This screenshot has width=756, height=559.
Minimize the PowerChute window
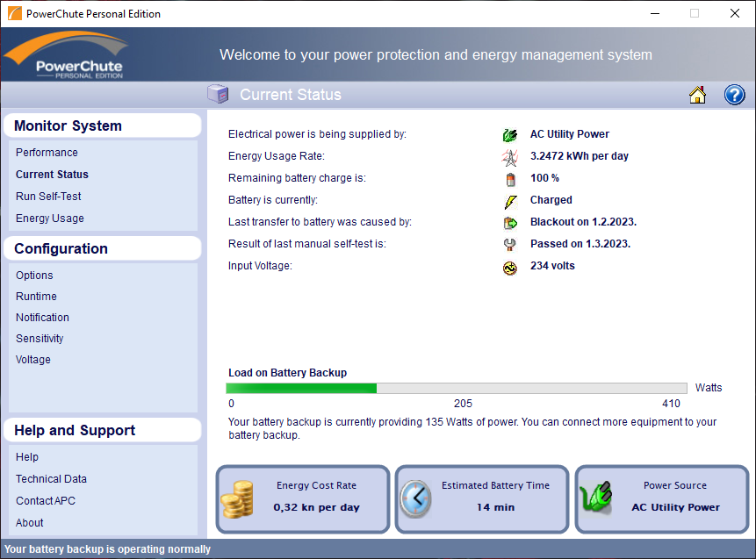[x=655, y=13]
